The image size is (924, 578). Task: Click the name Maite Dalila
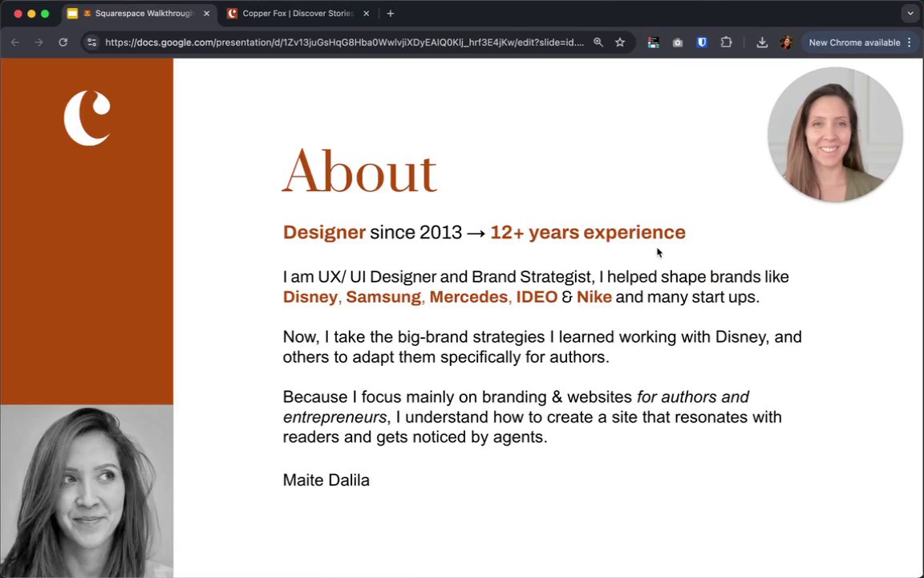click(x=326, y=480)
